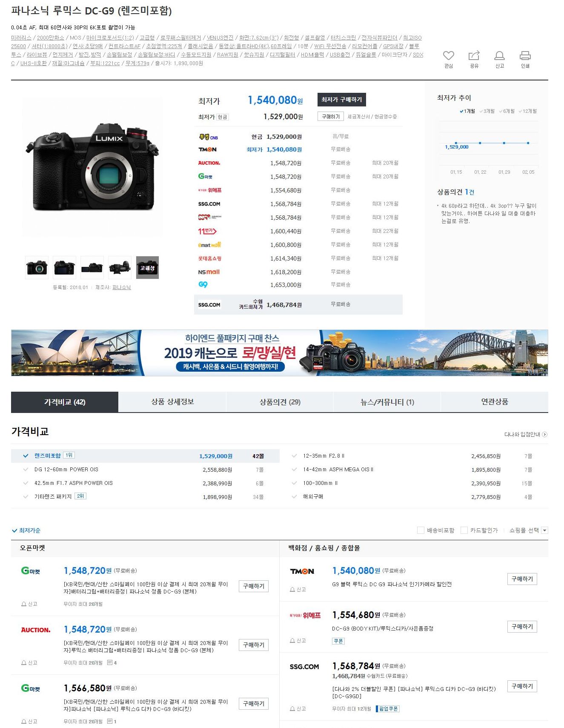Enable the 카드할인가 checkbox
Viewport: 564px width, 728px height.
464,530
